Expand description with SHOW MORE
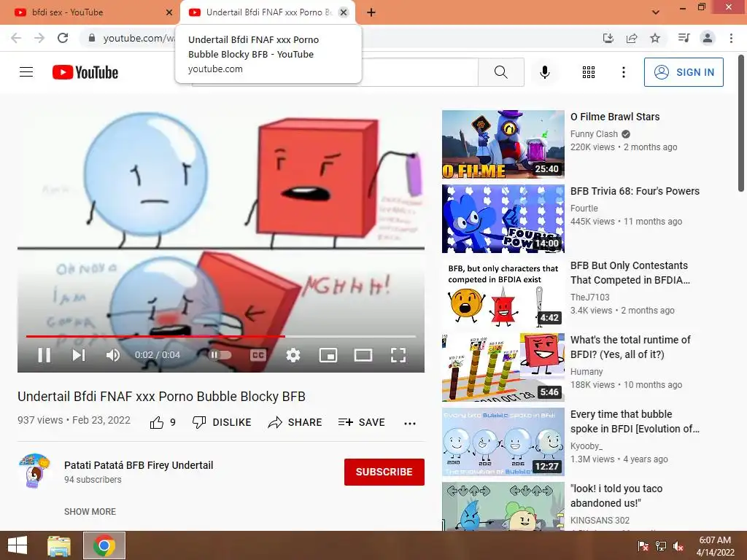This screenshot has height=560, width=747. pyautogui.click(x=90, y=511)
